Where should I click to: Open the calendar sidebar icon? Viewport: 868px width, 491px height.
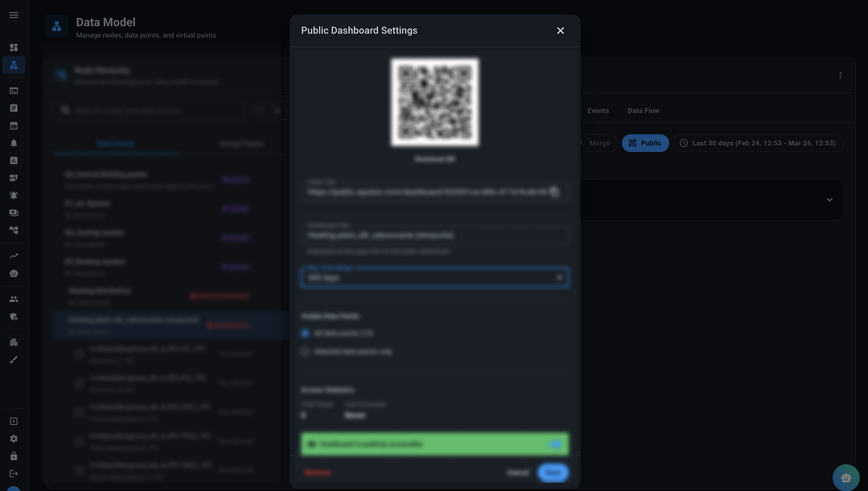(x=14, y=126)
